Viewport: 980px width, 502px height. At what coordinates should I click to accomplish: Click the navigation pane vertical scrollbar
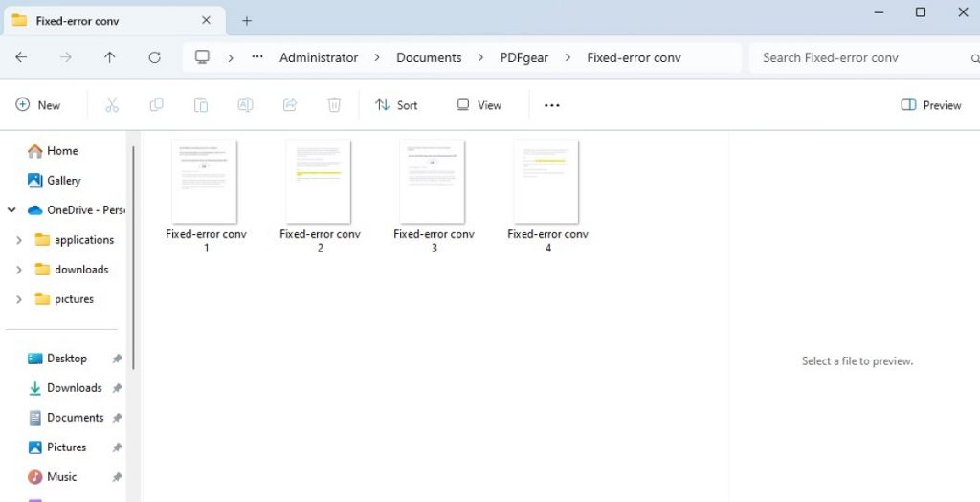[133, 257]
